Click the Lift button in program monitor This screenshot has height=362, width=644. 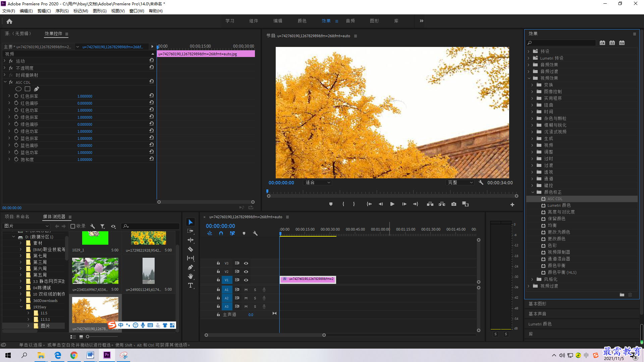[430, 204]
